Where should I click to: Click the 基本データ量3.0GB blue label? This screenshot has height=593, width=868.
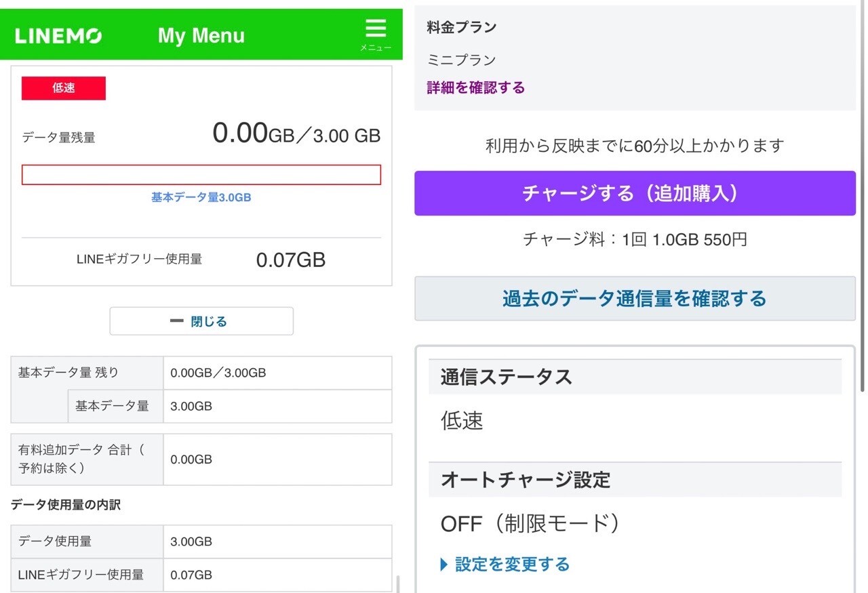point(201,197)
